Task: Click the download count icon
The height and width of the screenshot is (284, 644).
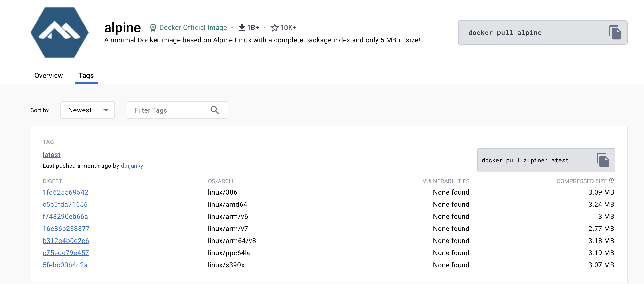Action: [242, 27]
